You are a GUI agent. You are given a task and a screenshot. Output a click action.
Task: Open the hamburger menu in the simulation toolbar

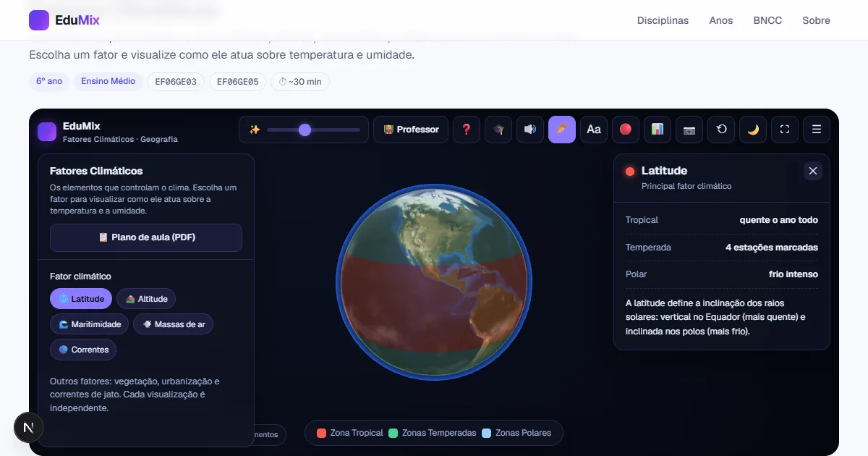(x=817, y=130)
